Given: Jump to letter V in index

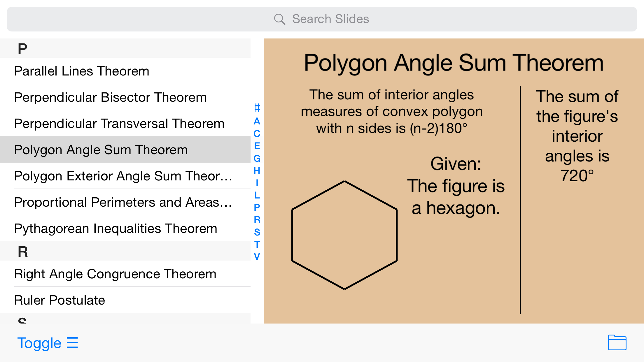Looking at the screenshot, I should [x=257, y=256].
